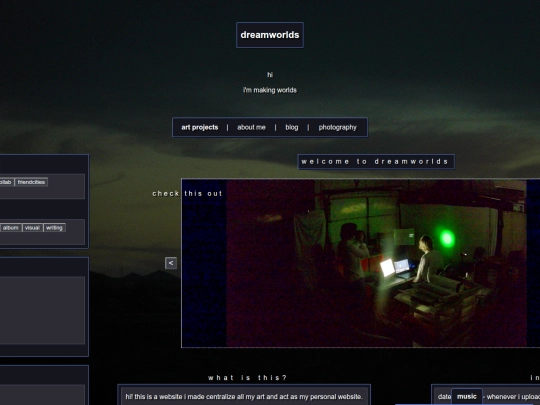Screen dimensions: 540x405
Task: Click the check this out heading
Action: [187, 194]
